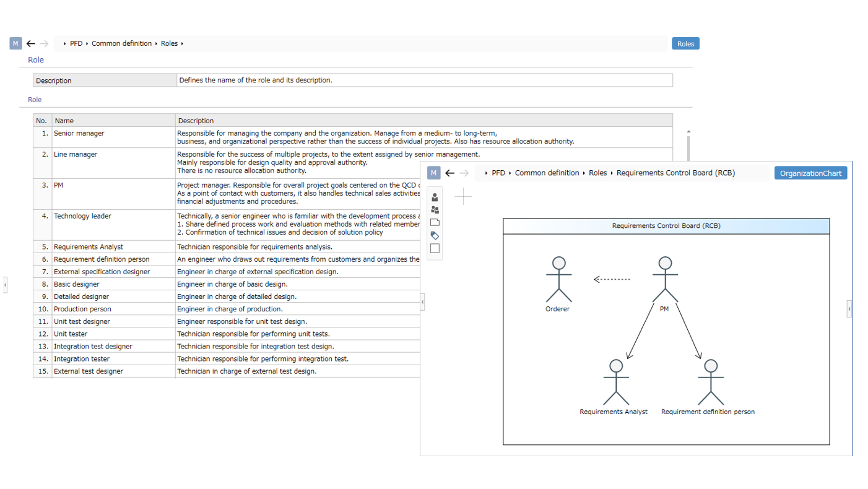868x489 pixels.
Task: Click the blue Roles button
Action: click(685, 43)
